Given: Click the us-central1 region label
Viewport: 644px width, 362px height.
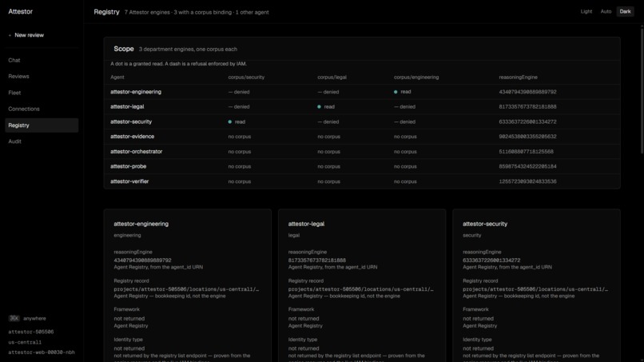Looking at the screenshot, I should pos(25,342).
